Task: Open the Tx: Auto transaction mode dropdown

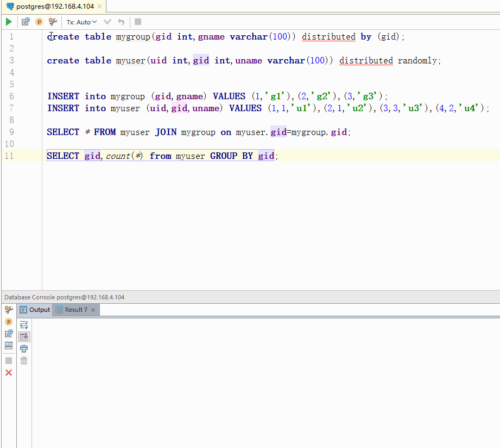Action: (x=81, y=22)
